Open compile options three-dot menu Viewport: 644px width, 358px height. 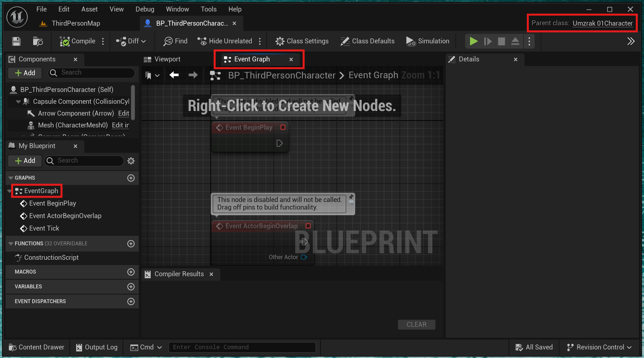(x=103, y=41)
